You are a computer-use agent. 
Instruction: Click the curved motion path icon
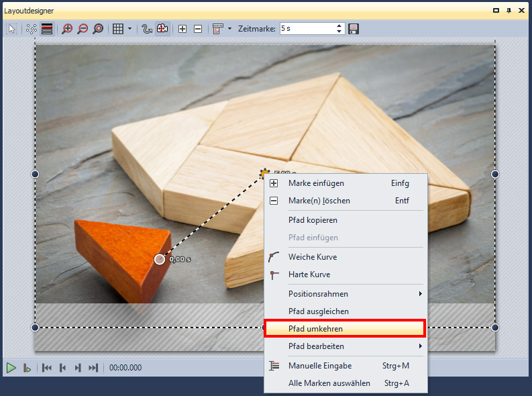coord(147,29)
